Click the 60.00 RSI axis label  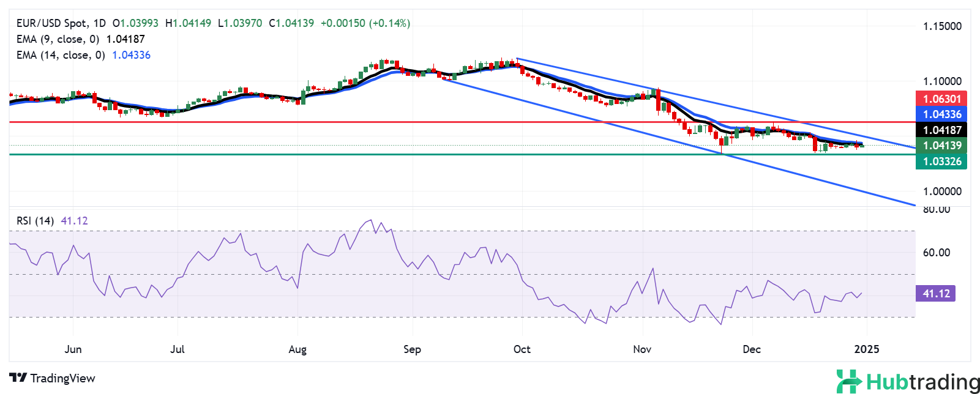tap(936, 253)
